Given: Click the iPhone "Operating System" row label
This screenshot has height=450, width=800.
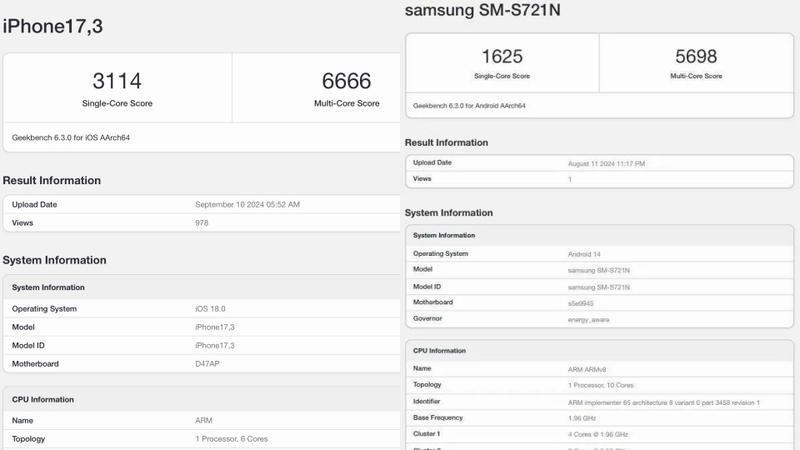Looking at the screenshot, I should pyautogui.click(x=44, y=309).
